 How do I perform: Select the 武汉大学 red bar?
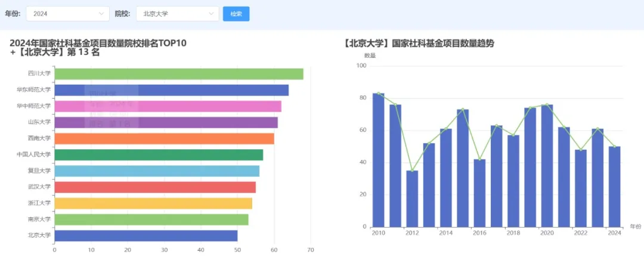155,187
